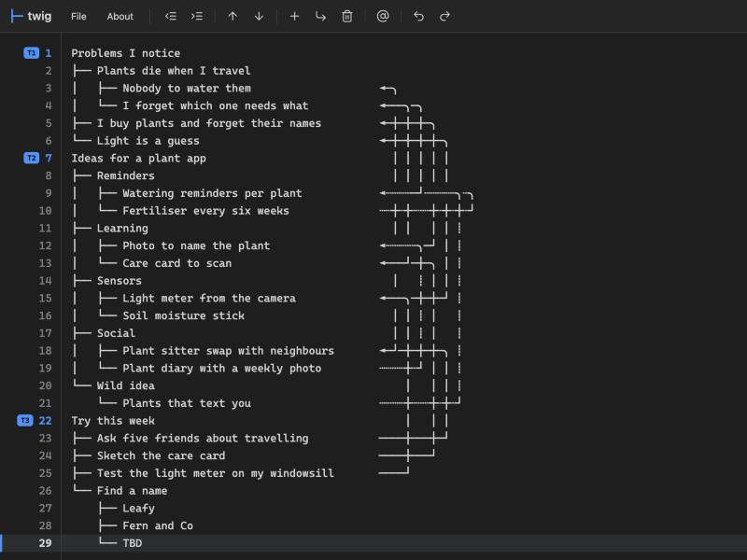The image size is (747, 560).
Task: Click "Care card to scan" line
Action: tap(176, 263)
